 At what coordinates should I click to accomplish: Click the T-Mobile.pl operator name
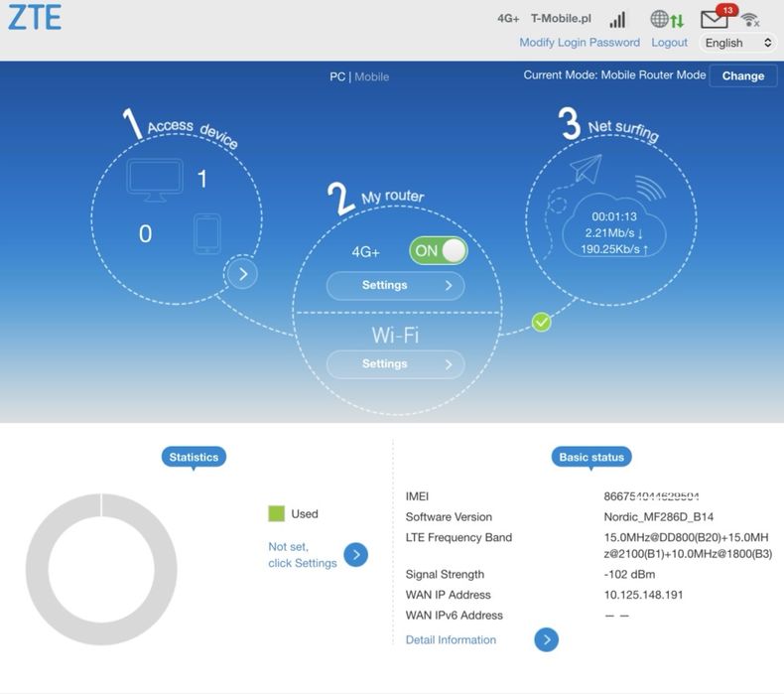pos(561,19)
